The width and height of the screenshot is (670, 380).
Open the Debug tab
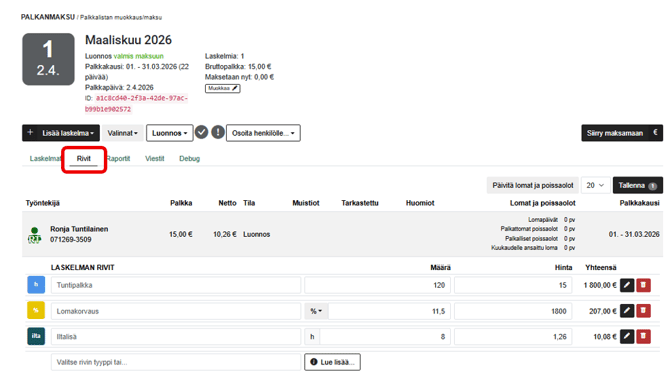[x=189, y=159]
